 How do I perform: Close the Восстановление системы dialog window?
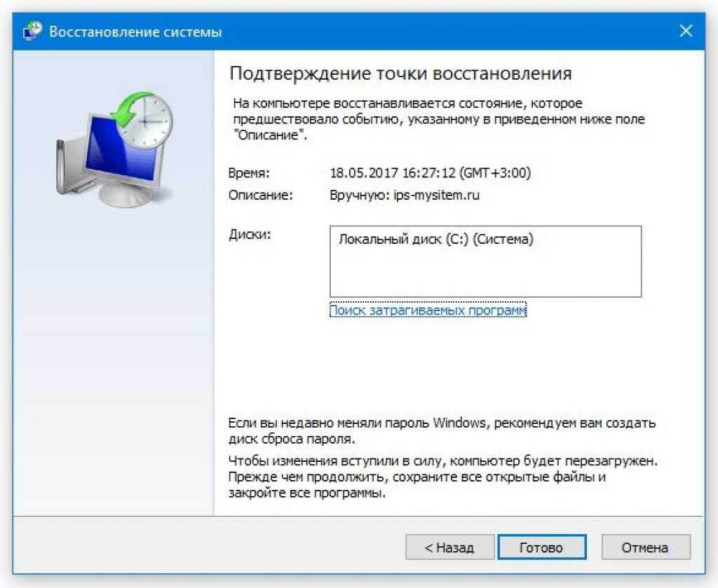pyautogui.click(x=686, y=31)
